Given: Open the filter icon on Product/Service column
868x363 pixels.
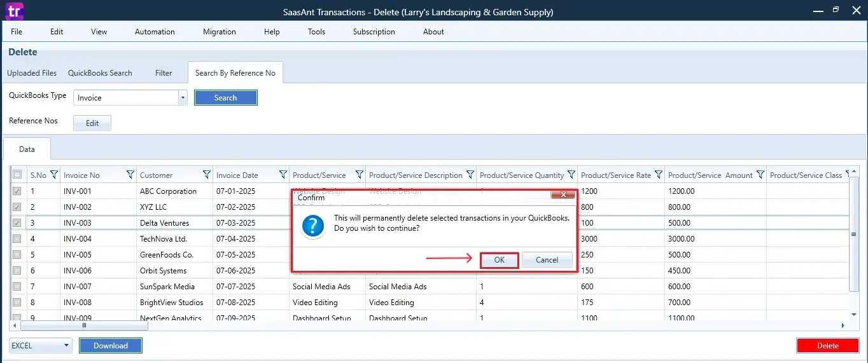Looking at the screenshot, I should (360, 175).
